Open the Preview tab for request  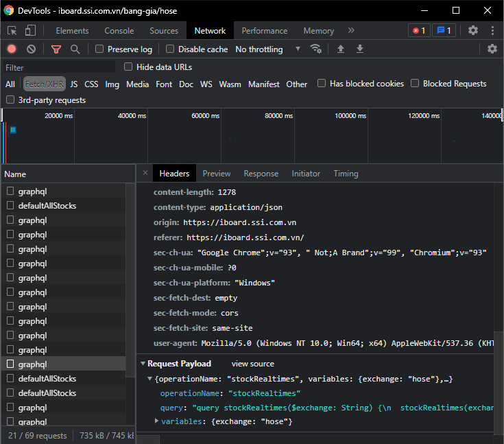(x=216, y=174)
